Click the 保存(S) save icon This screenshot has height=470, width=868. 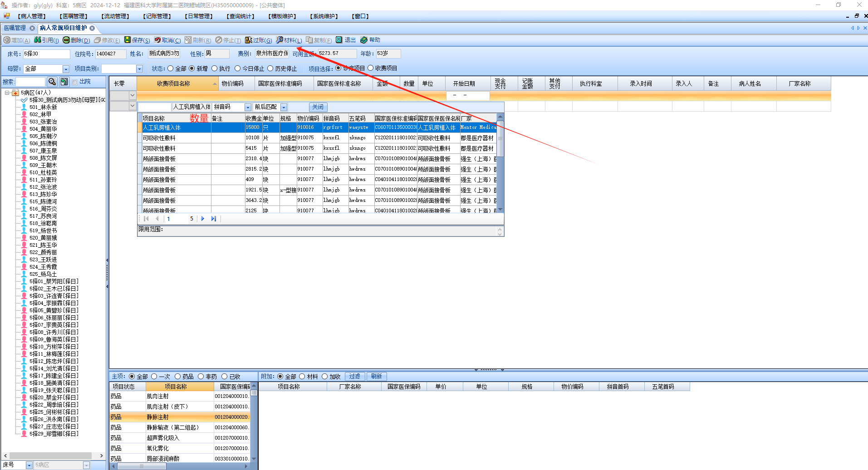[x=128, y=40]
